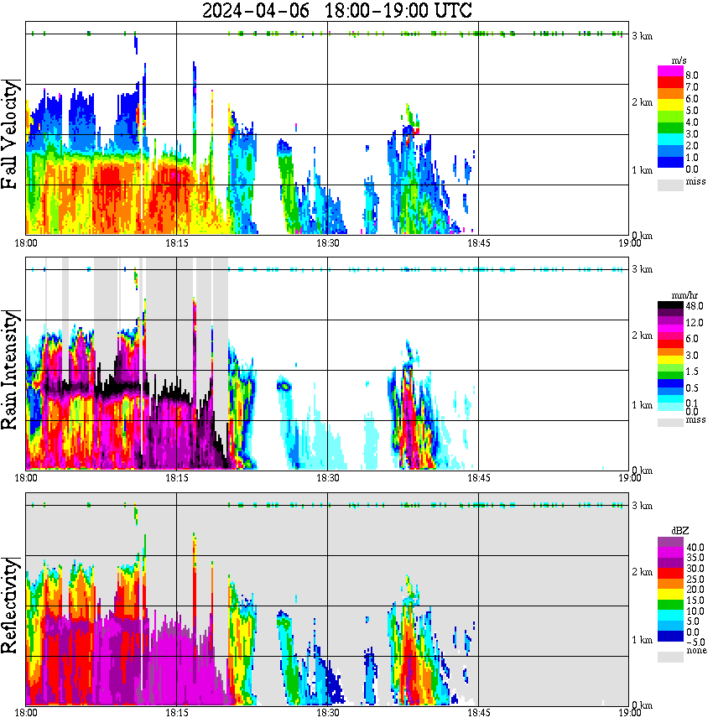Click the 18:15 time label under Rain Intensity
The width and height of the screenshot is (713, 728).
tap(176, 478)
